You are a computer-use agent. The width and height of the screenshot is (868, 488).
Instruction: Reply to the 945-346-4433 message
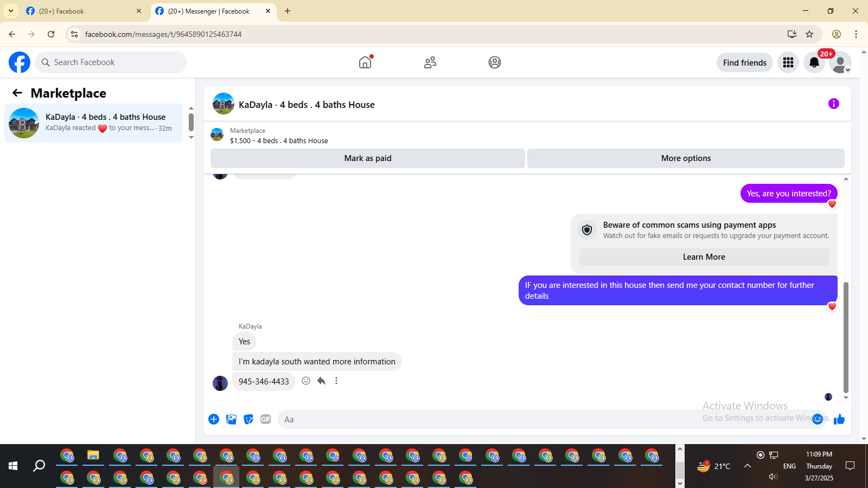321,381
